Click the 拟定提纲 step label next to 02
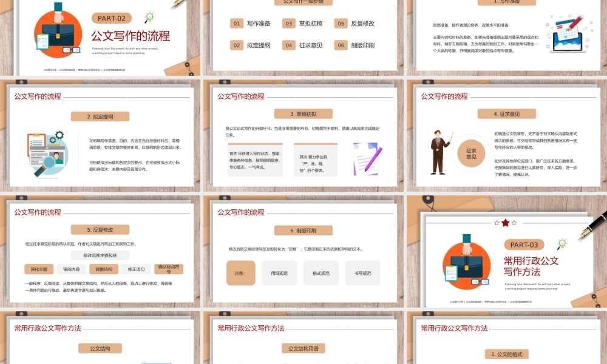 [x=259, y=45]
